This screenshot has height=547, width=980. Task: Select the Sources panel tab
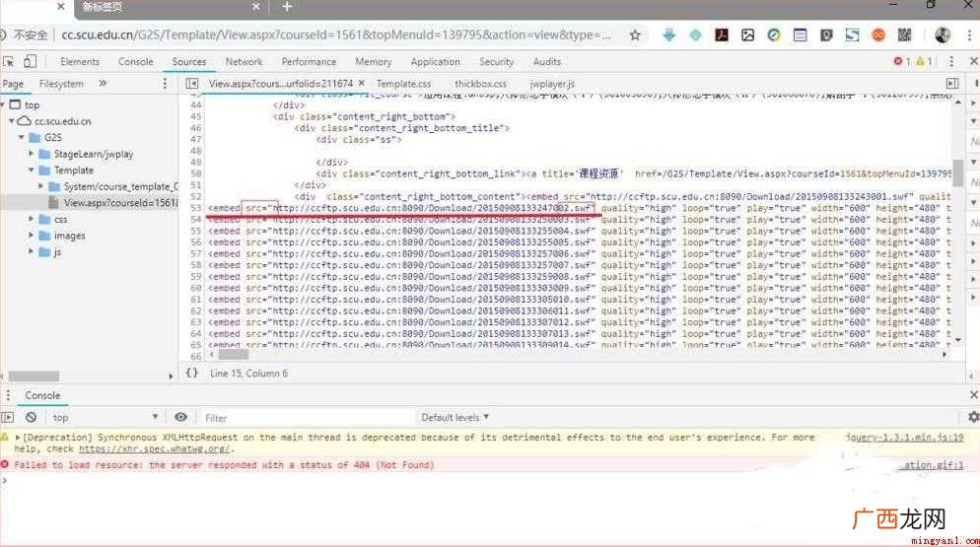[188, 61]
